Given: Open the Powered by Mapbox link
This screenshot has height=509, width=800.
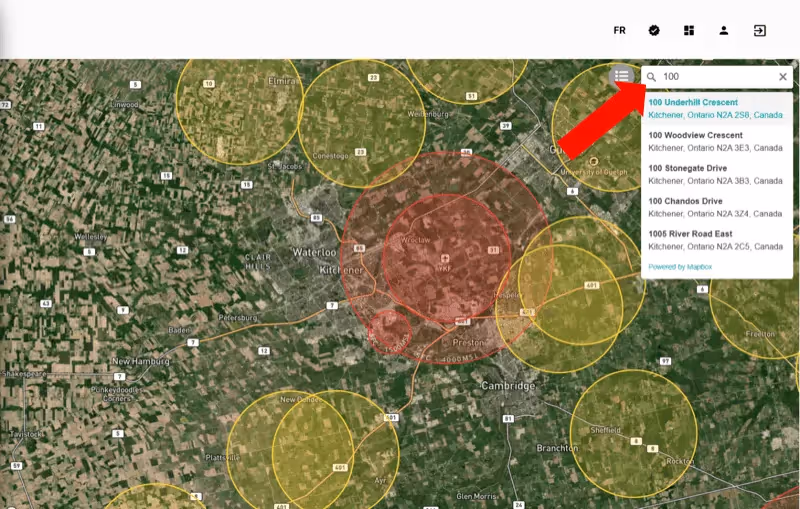Looking at the screenshot, I should click(680, 267).
